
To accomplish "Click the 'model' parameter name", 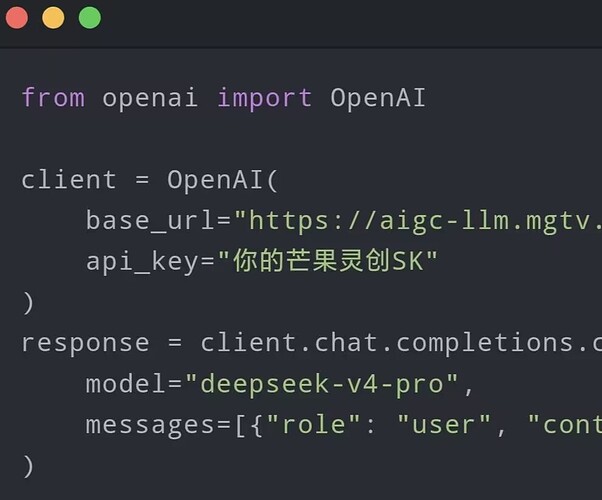I will pos(126,383).
